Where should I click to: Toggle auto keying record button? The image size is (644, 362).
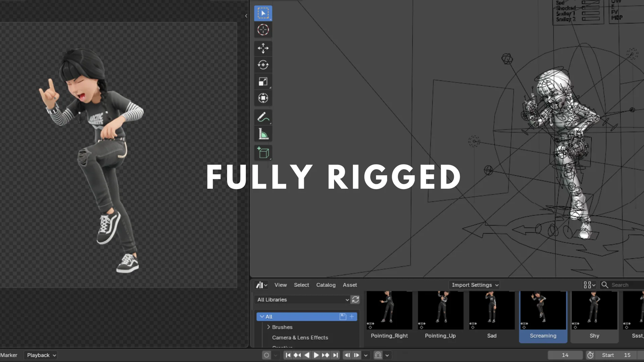pos(266,355)
